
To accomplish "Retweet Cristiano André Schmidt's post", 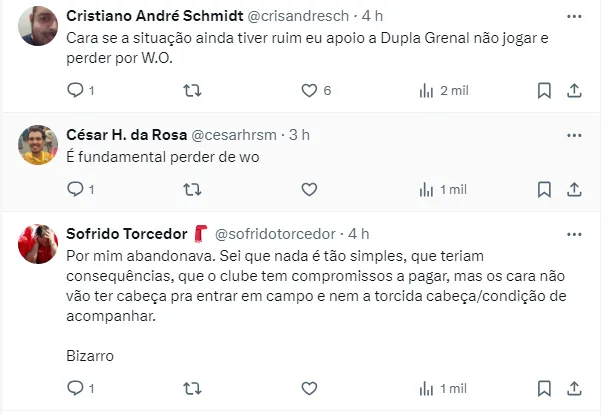I will coord(193,90).
